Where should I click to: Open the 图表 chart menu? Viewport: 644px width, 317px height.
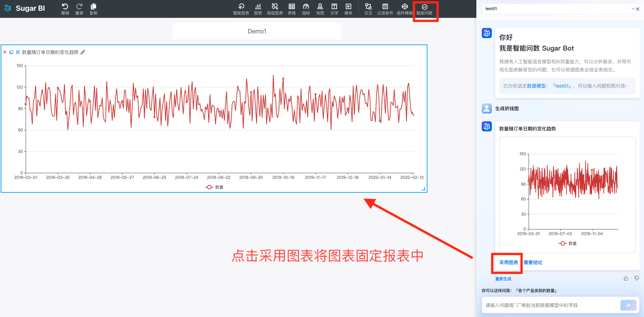[258, 9]
